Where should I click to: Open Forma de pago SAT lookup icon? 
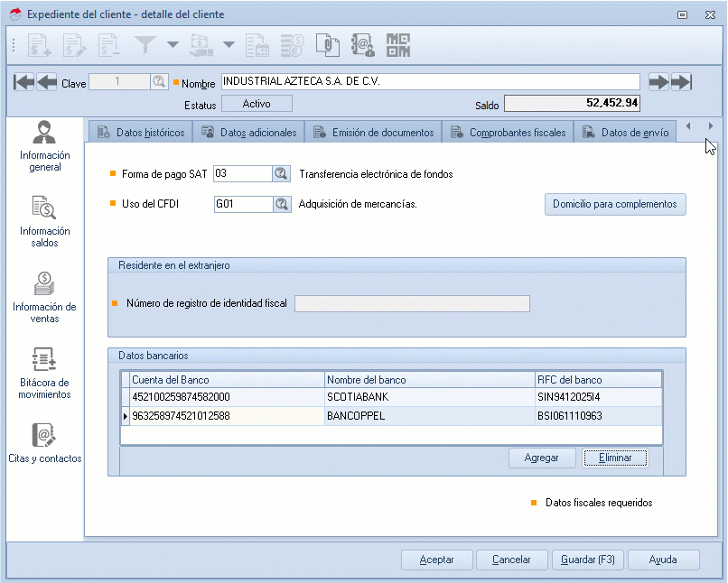click(282, 174)
